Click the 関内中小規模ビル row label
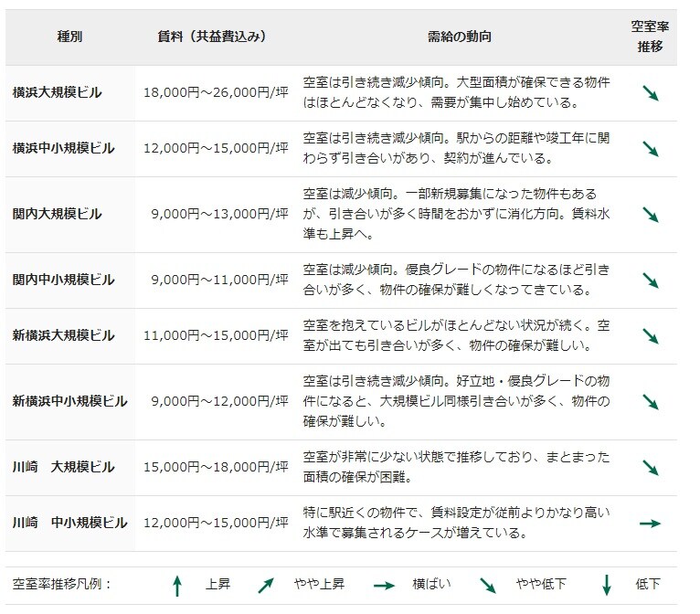The height and width of the screenshot is (614, 700). coord(64,281)
